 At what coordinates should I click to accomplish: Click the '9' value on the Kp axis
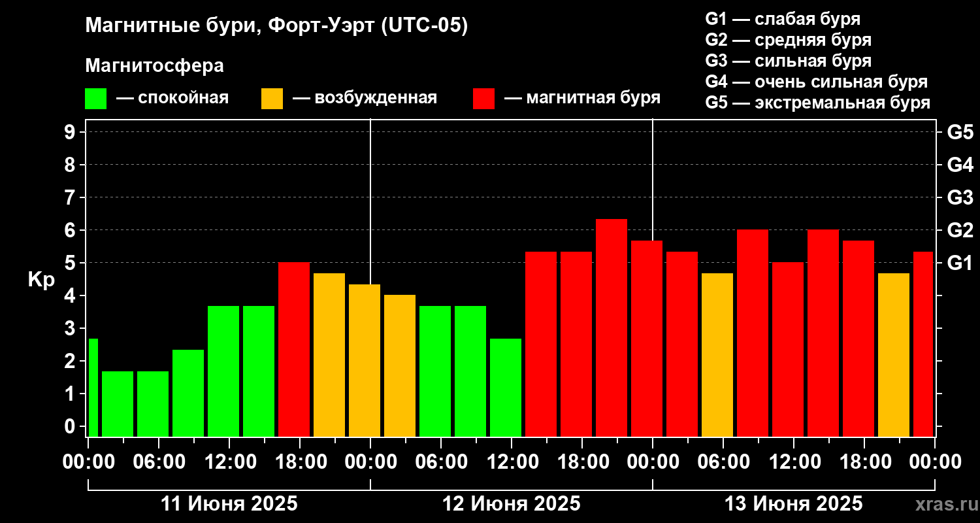pyautogui.click(x=71, y=132)
